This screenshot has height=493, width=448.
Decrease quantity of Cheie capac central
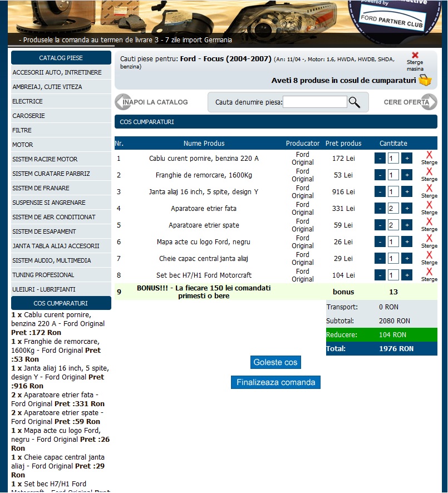point(380,259)
